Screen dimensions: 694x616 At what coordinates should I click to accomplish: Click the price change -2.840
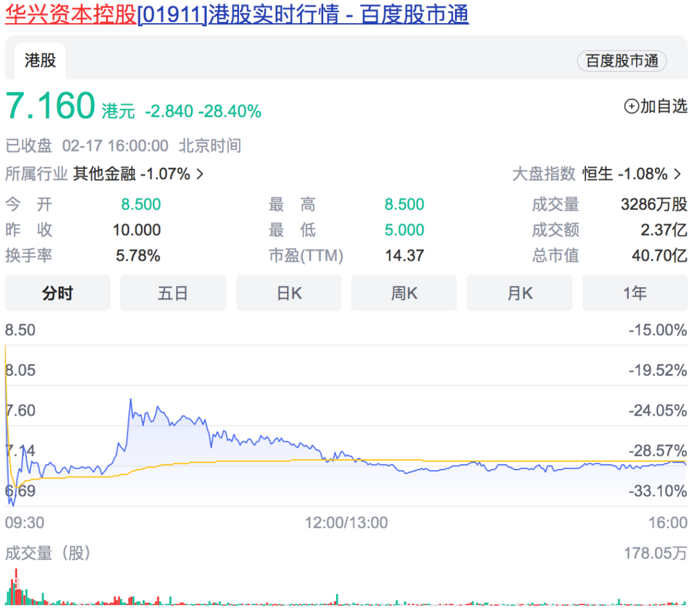[x=169, y=111]
